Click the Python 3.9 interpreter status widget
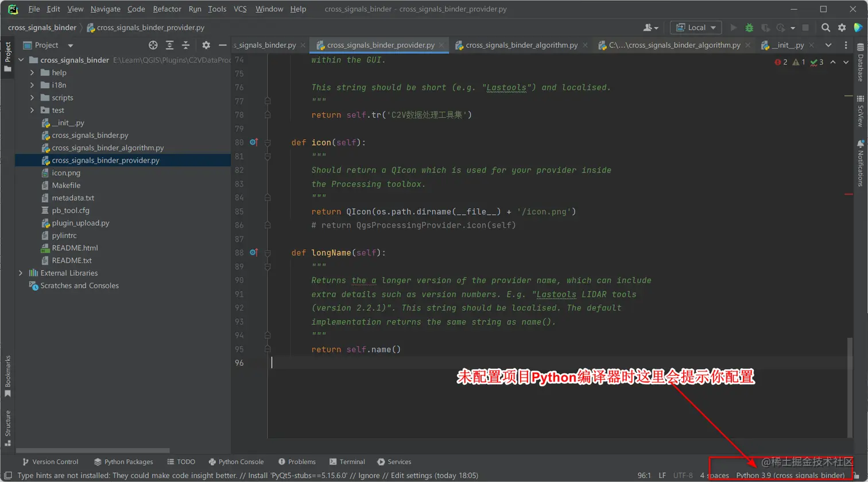The height and width of the screenshot is (482, 868). [790, 476]
